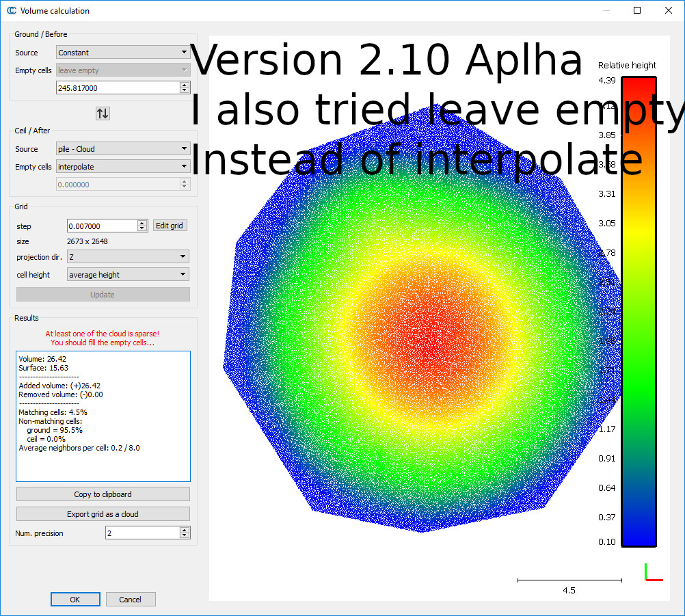
Task: Click the Num. precision input field
Action: 141,533
